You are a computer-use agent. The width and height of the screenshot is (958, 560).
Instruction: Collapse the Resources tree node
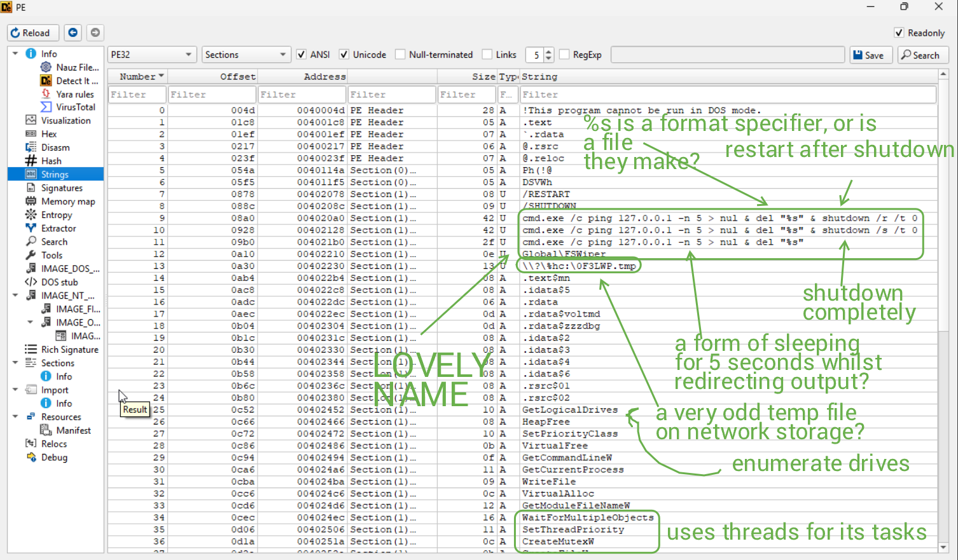(15, 417)
